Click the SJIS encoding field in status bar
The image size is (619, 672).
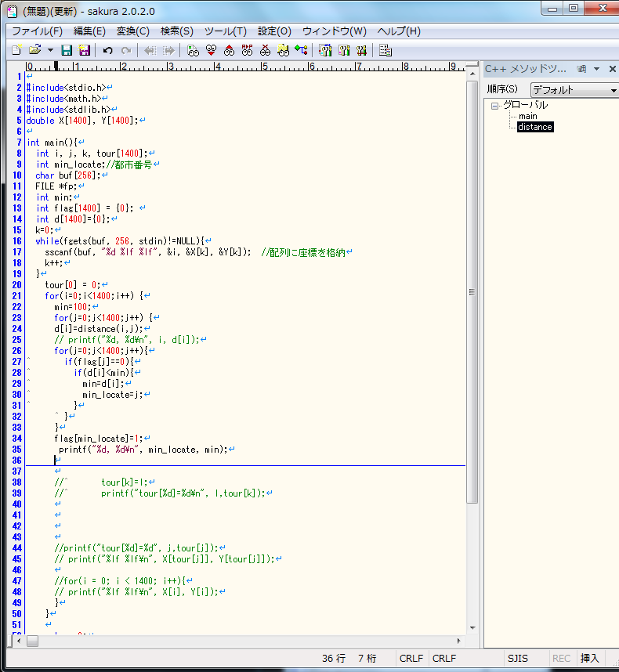pos(518,659)
